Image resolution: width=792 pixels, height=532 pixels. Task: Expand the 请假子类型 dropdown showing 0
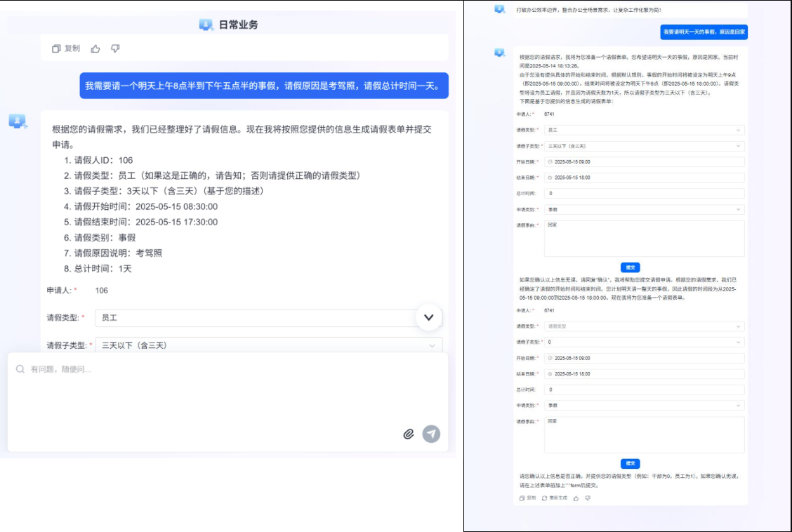644,342
